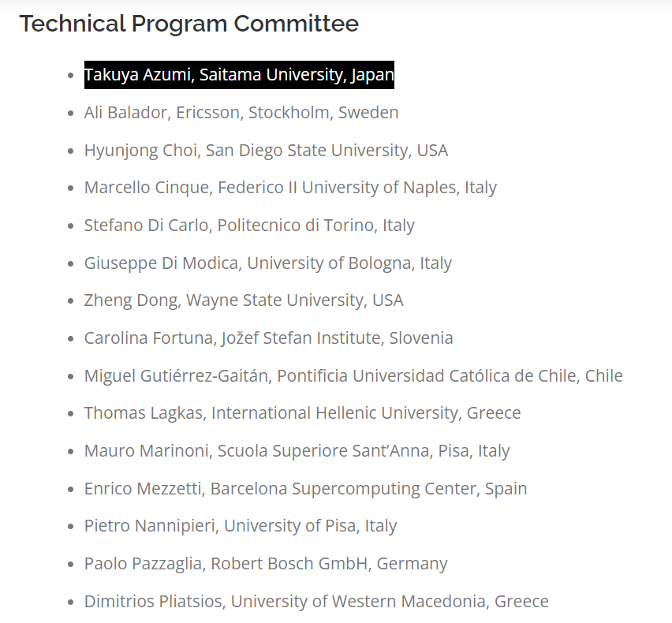The height and width of the screenshot is (623, 672).
Task: Click the Ali Balador, Ericsson list item
Action: click(241, 113)
